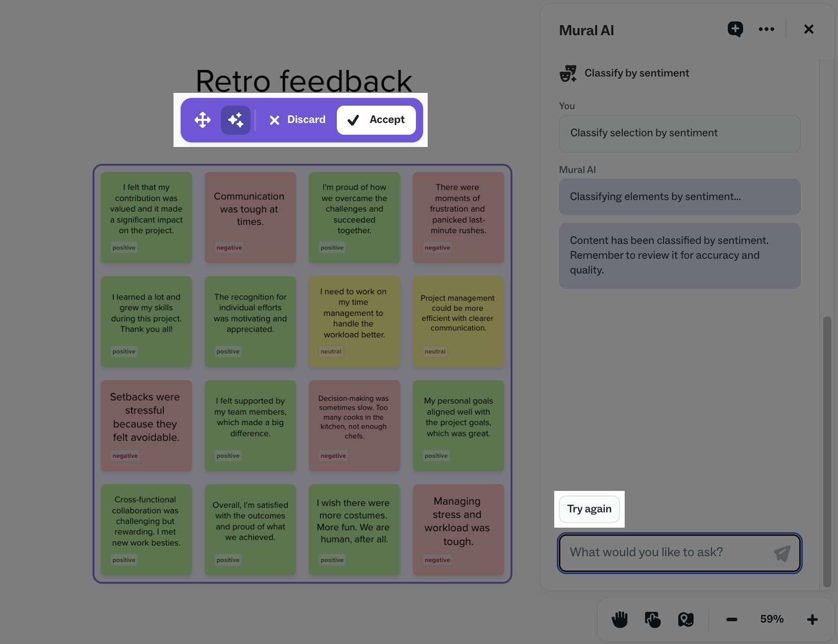Click the move arrows icon in purple toolbar

tap(203, 120)
